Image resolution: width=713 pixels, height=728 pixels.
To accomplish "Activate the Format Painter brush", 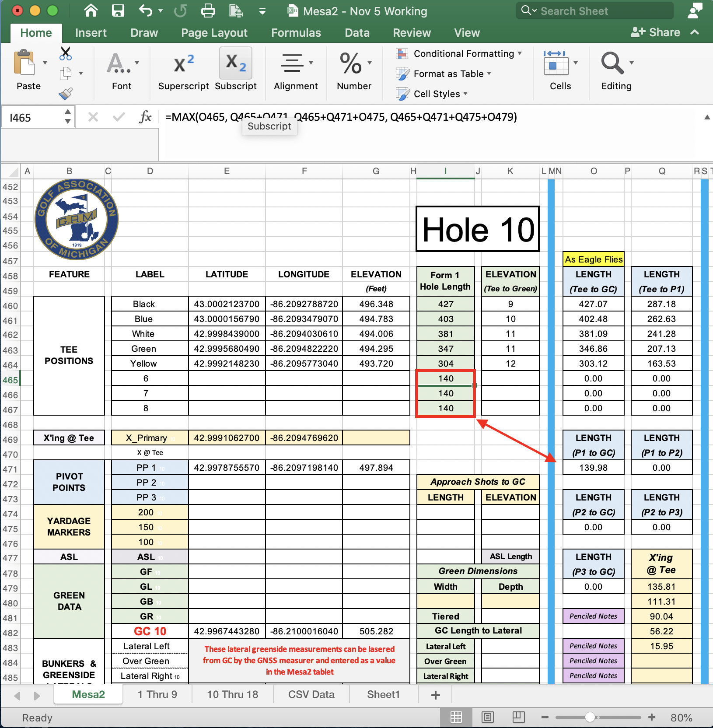I will point(66,93).
